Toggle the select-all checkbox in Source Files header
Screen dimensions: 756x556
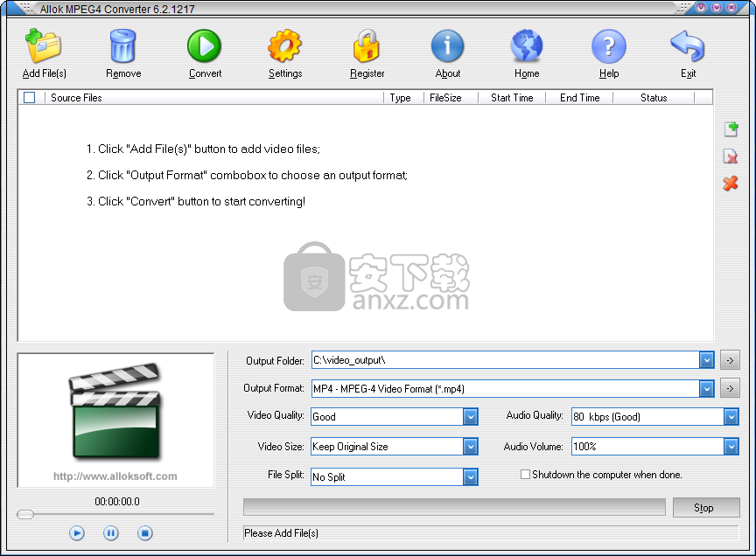coord(30,97)
